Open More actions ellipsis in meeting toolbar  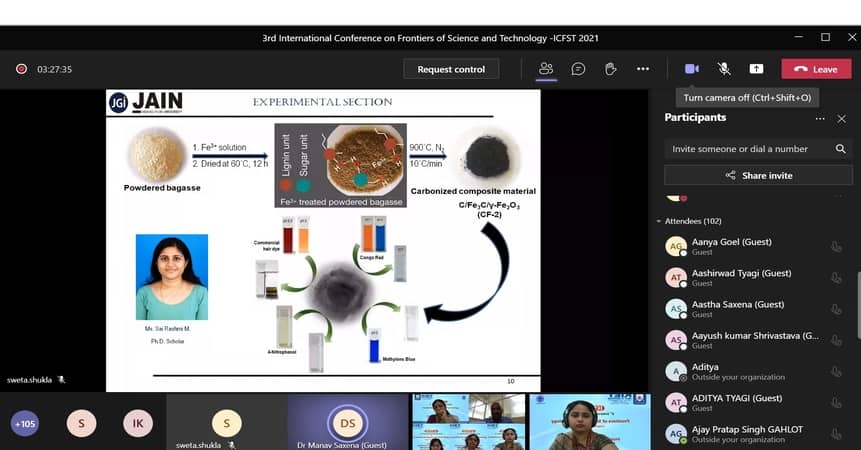tap(643, 69)
